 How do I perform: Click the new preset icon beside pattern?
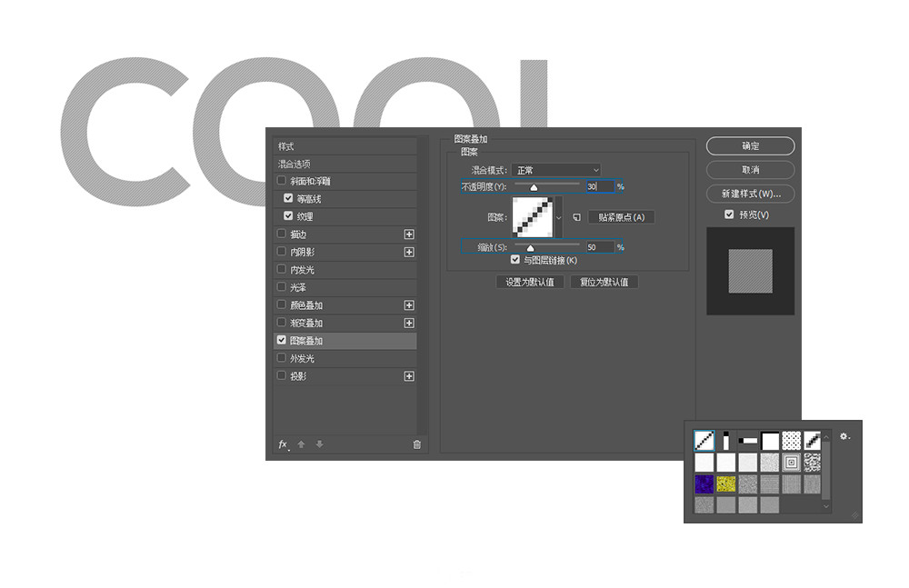pyautogui.click(x=576, y=217)
